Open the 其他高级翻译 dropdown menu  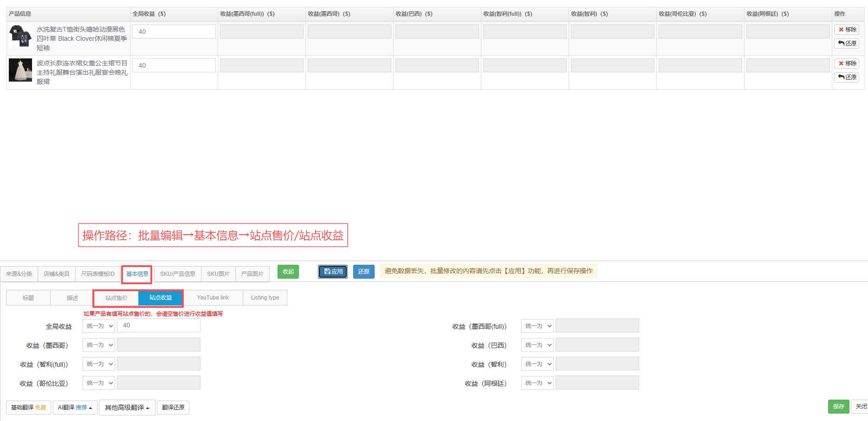coord(127,408)
